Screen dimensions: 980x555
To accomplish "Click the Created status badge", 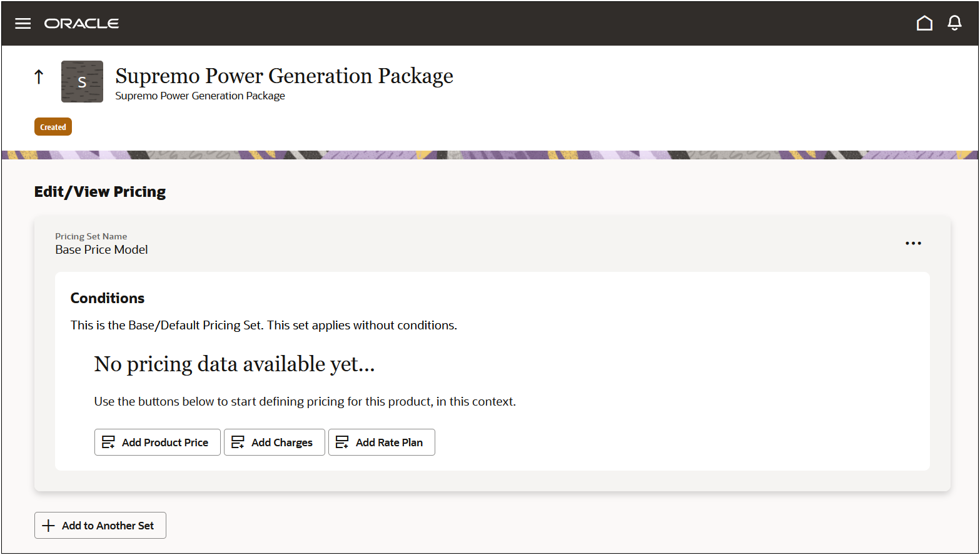I will tap(53, 127).
